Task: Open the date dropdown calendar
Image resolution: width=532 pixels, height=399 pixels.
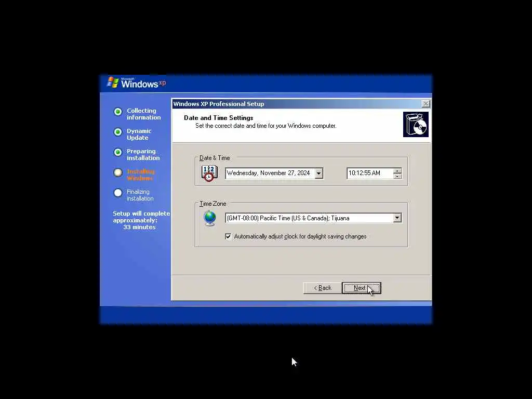Action: 318,174
